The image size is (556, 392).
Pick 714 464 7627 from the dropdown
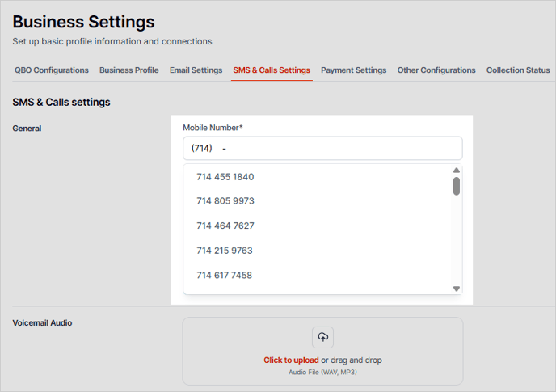225,226
